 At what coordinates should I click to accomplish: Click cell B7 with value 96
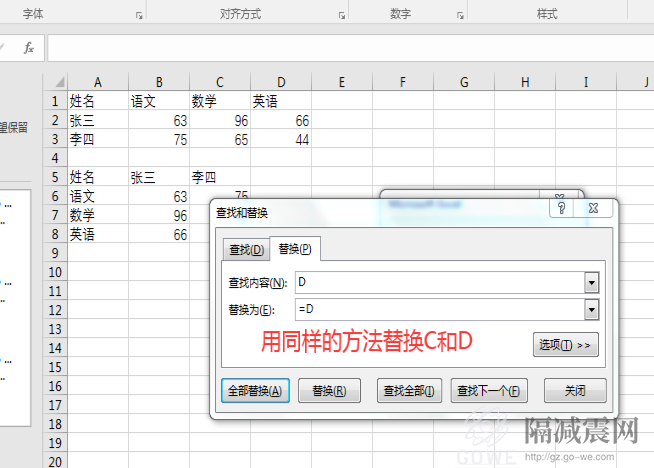point(159,215)
